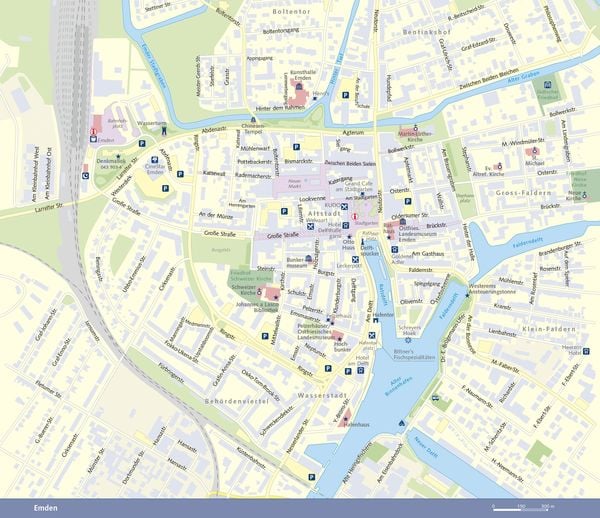Select the St. Michael church icon
The height and width of the screenshot is (518, 600).
tap(535, 151)
